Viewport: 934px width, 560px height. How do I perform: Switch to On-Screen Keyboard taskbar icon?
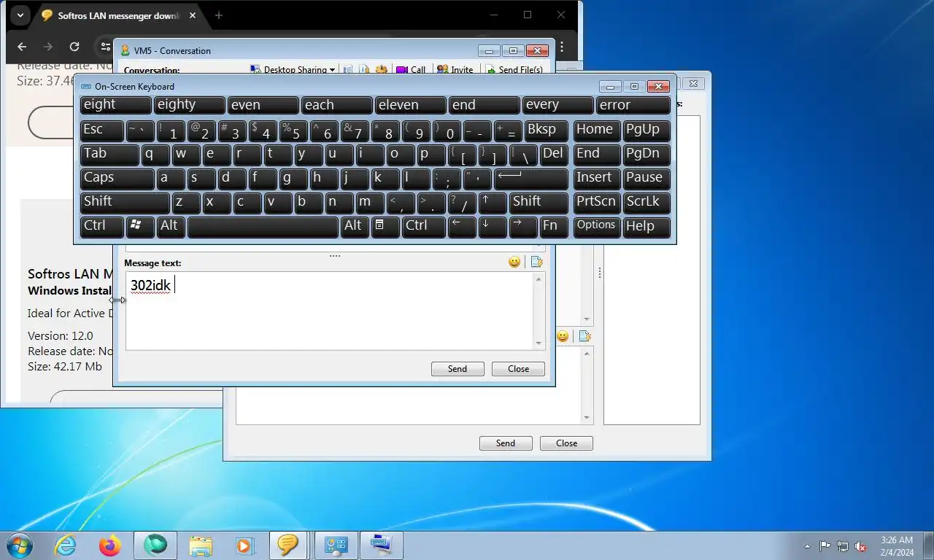tap(380, 545)
